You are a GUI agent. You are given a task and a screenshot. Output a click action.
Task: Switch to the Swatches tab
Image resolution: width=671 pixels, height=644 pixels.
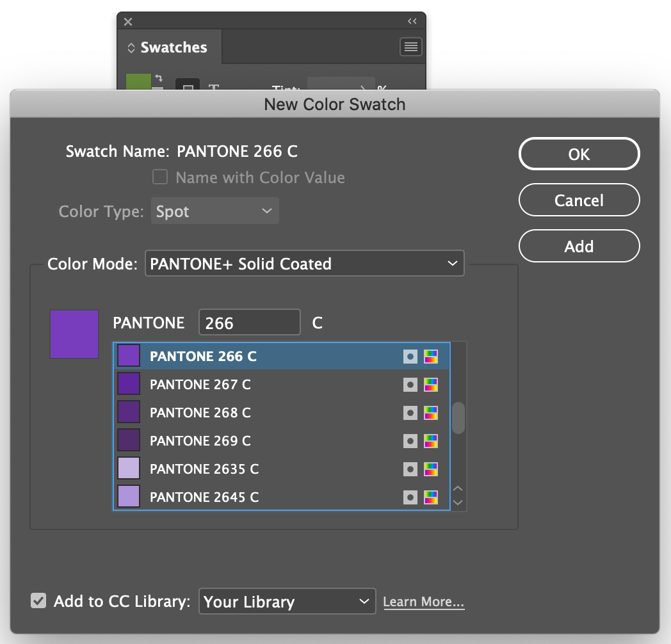click(169, 47)
